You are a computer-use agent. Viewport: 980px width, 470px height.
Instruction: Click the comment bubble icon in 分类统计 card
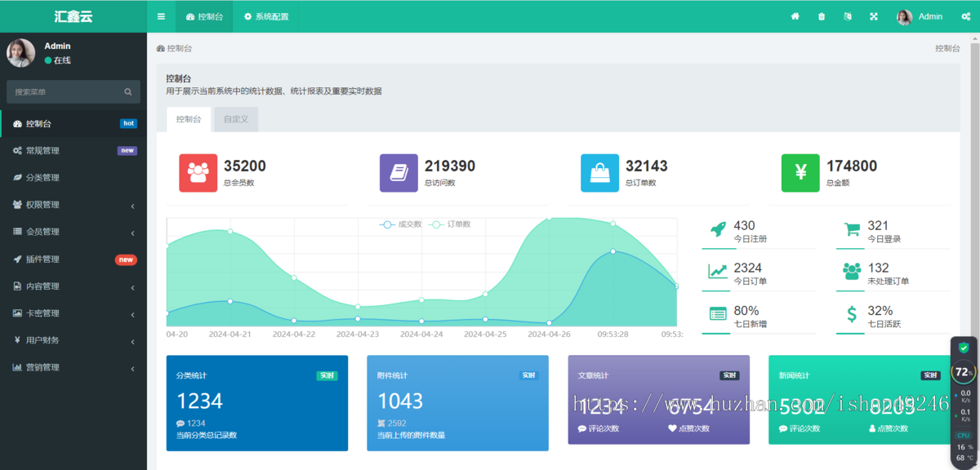[180, 423]
